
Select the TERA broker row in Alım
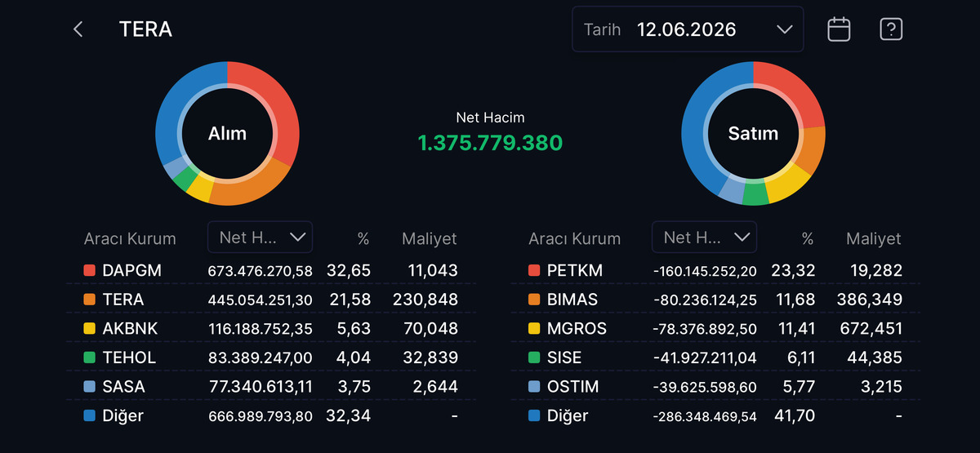(x=271, y=300)
